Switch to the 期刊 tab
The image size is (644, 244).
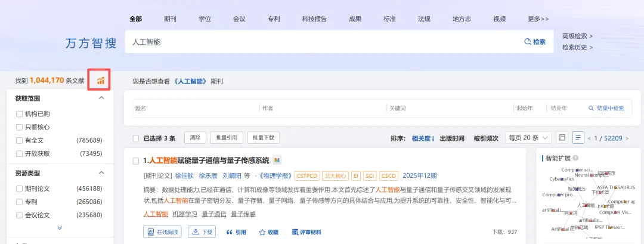[170, 19]
